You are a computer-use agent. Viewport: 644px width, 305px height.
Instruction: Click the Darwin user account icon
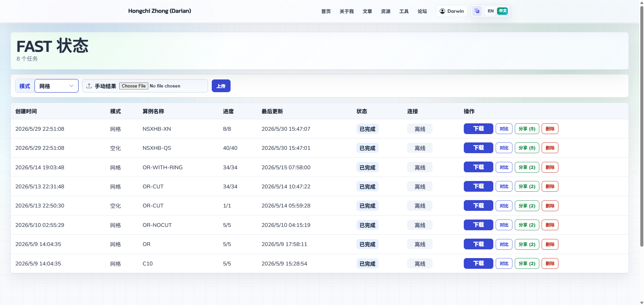coord(442,11)
